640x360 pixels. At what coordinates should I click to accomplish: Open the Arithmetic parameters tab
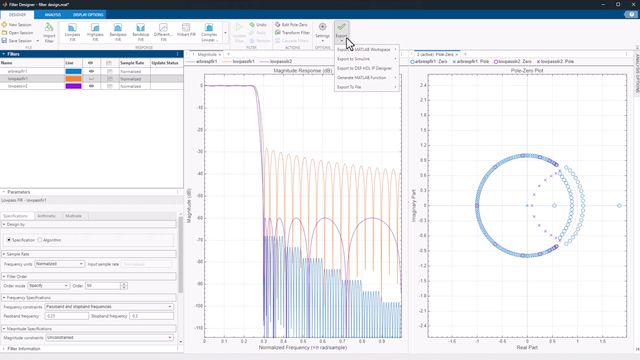[x=46, y=216]
